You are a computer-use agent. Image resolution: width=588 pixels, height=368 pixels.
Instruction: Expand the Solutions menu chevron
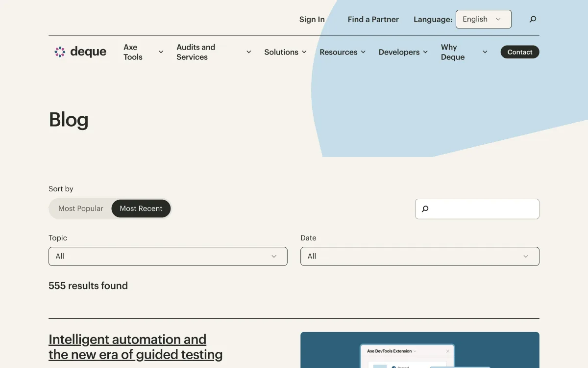304,52
